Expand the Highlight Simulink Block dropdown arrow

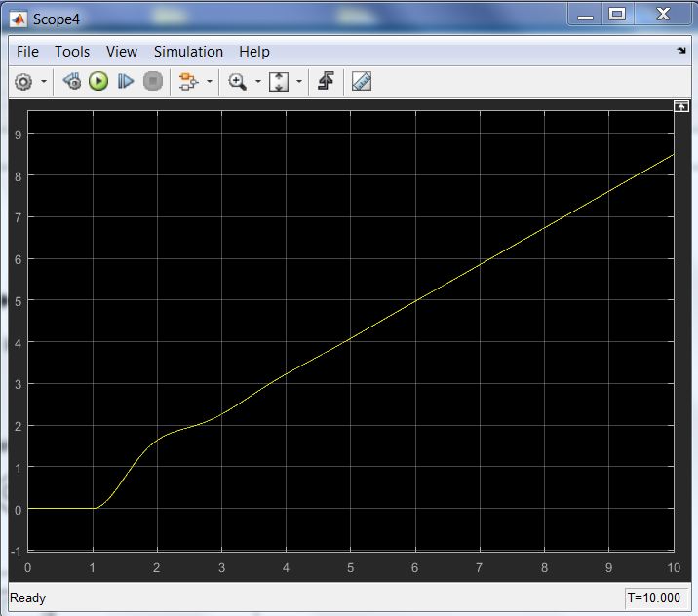pyautogui.click(x=210, y=82)
